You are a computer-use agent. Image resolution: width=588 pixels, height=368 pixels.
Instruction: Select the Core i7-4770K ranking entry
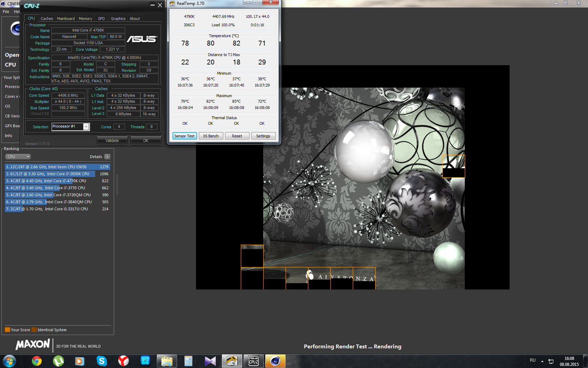(x=57, y=181)
